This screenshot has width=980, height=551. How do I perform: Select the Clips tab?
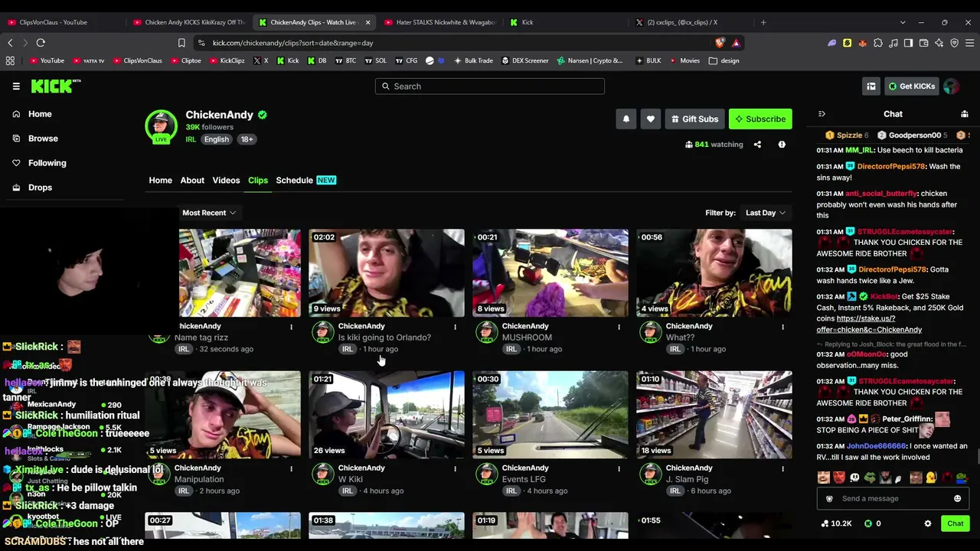point(258,181)
